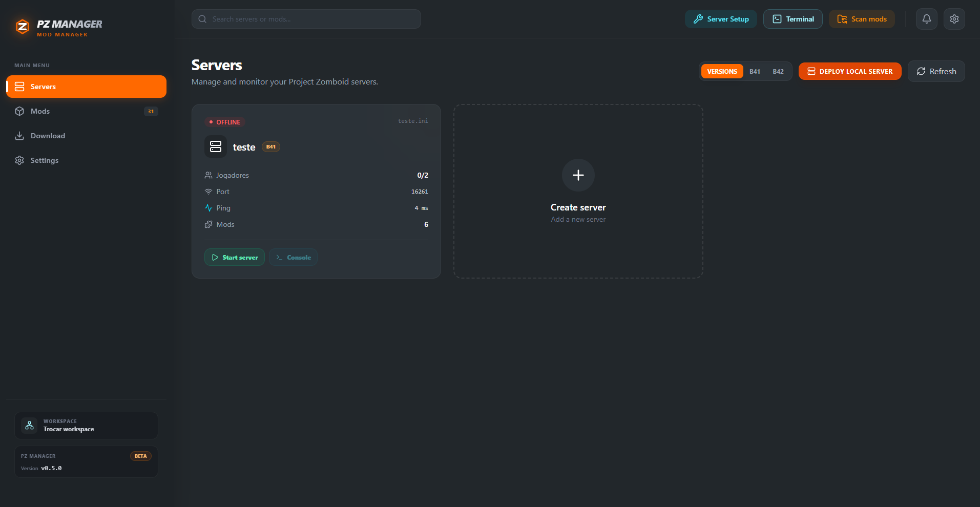Screen dimensions: 980x507
Task: Select the VERSIONS filter
Action: [722, 71]
